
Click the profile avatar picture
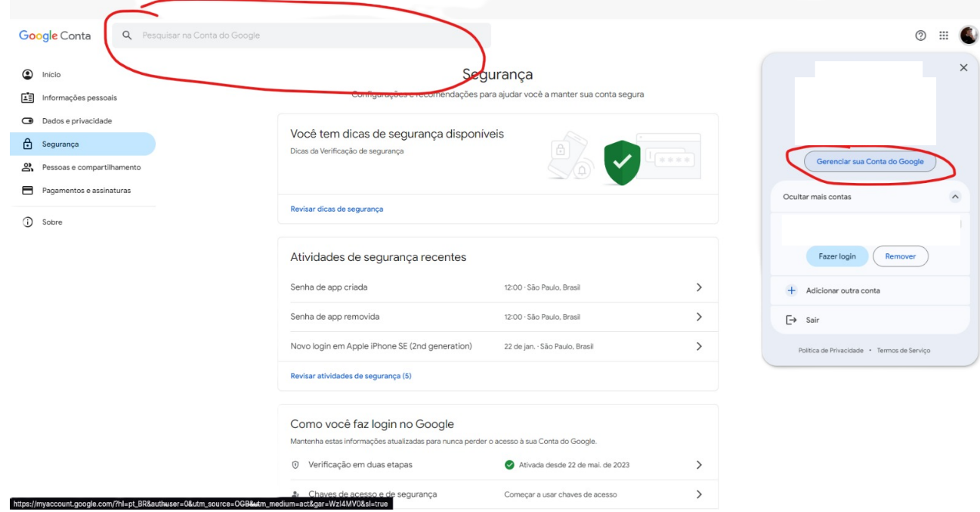968,36
